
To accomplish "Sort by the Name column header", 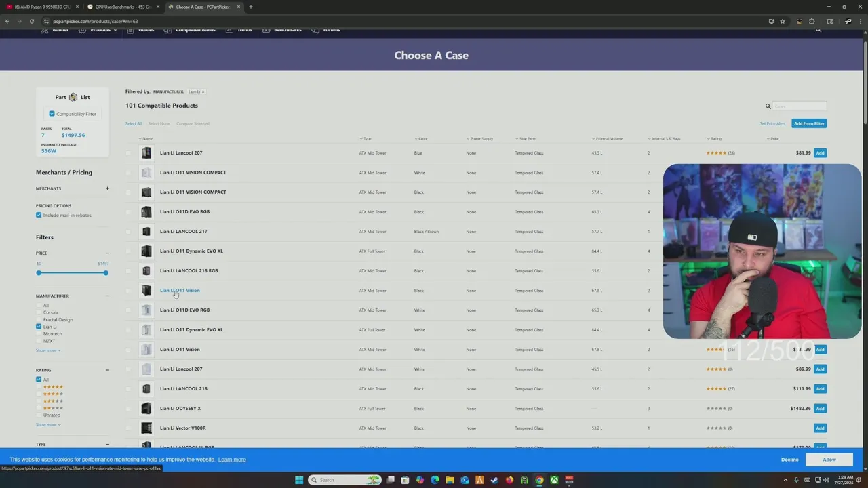I will point(147,139).
